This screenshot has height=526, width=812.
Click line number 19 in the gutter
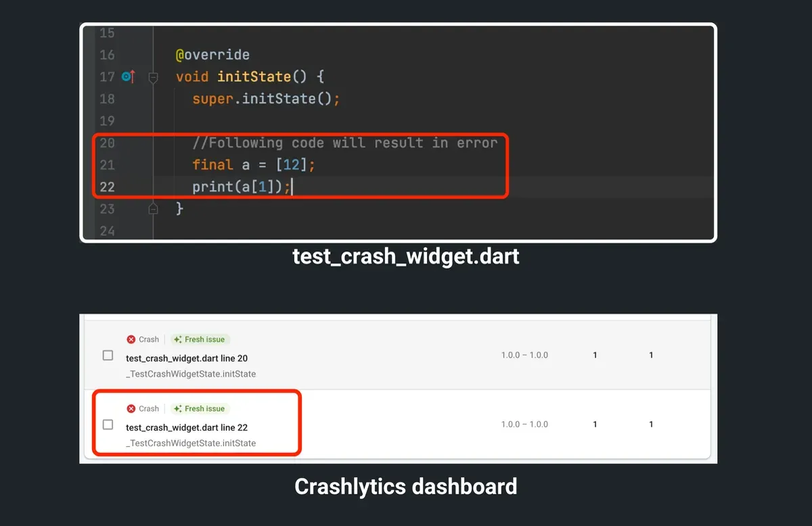pos(108,121)
